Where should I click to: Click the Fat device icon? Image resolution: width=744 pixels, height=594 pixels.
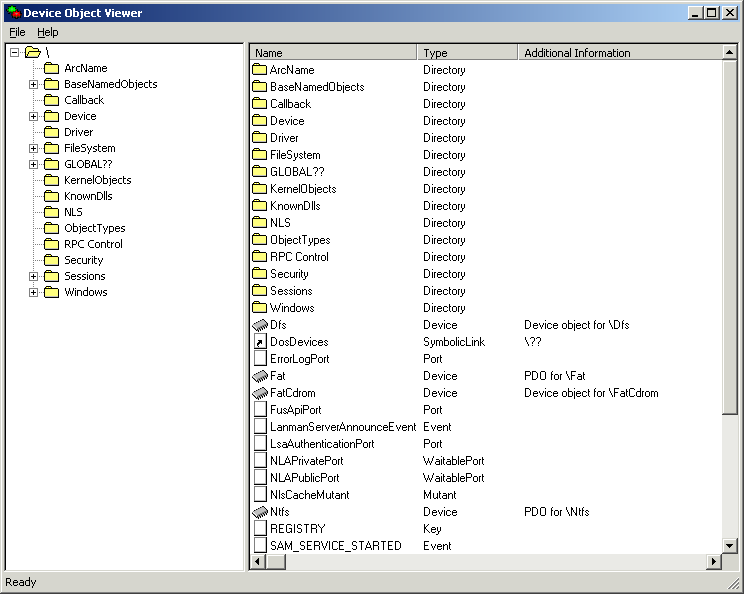point(260,376)
